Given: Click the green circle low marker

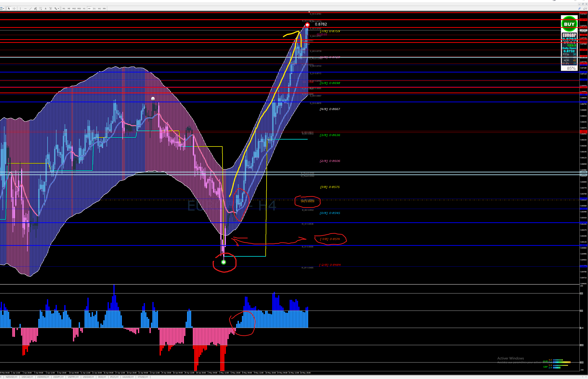Looking at the screenshot, I should tap(224, 262).
